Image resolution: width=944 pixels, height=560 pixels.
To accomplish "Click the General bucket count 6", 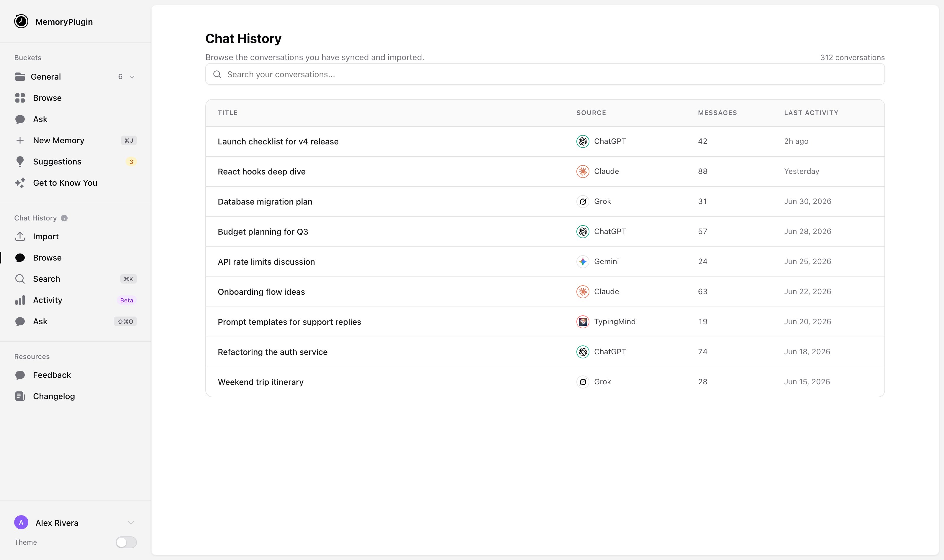I will [120, 77].
